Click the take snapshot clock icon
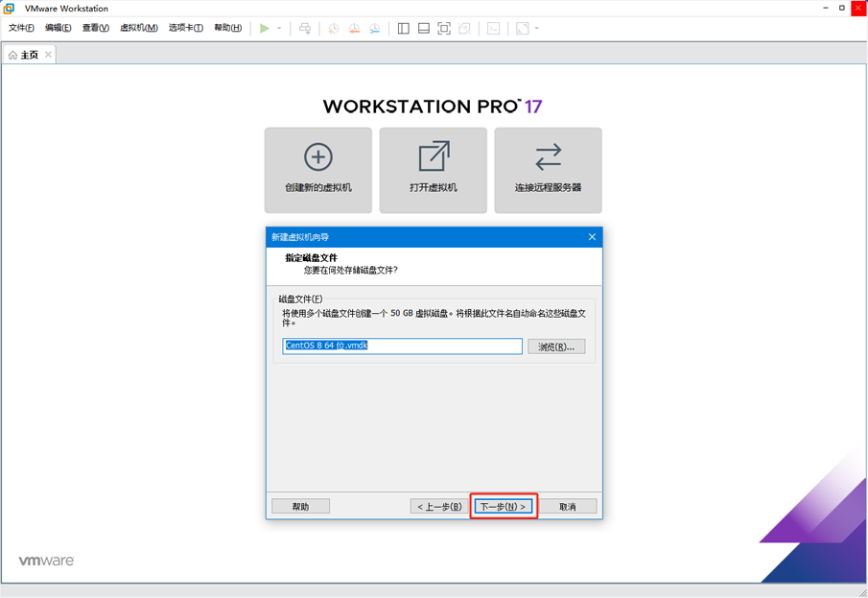Image resolution: width=868 pixels, height=598 pixels. coord(333,28)
